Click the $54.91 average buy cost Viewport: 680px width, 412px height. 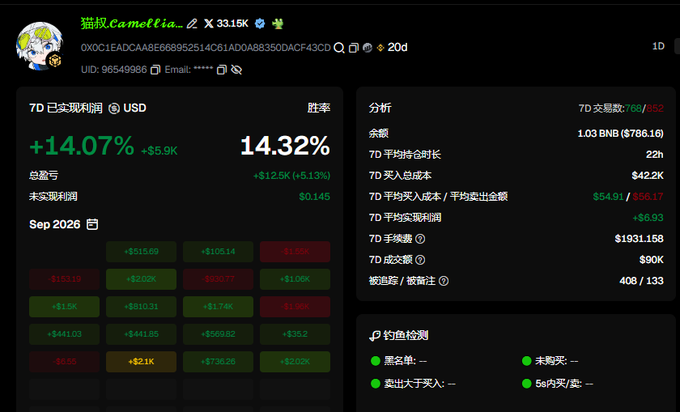(x=608, y=197)
